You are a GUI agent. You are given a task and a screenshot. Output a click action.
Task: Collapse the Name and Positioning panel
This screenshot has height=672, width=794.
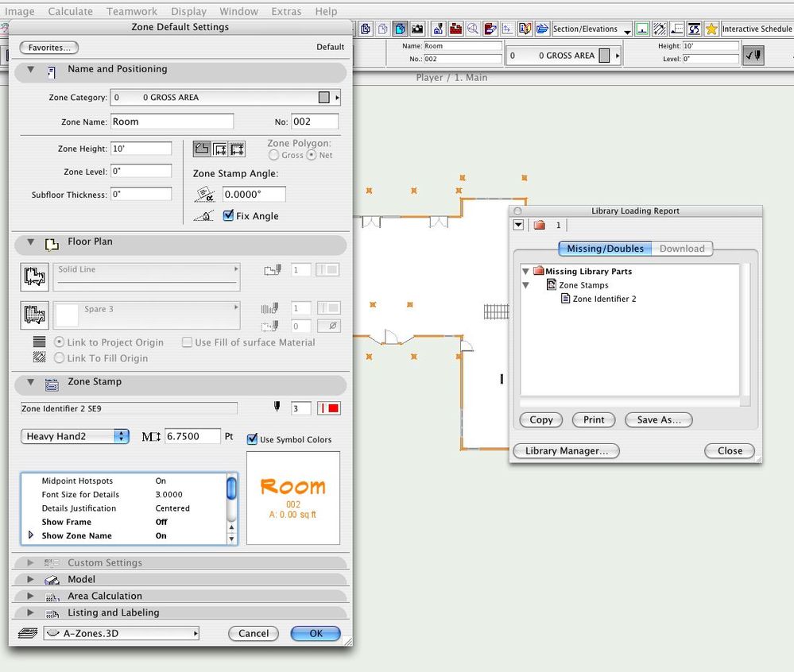[x=31, y=69]
